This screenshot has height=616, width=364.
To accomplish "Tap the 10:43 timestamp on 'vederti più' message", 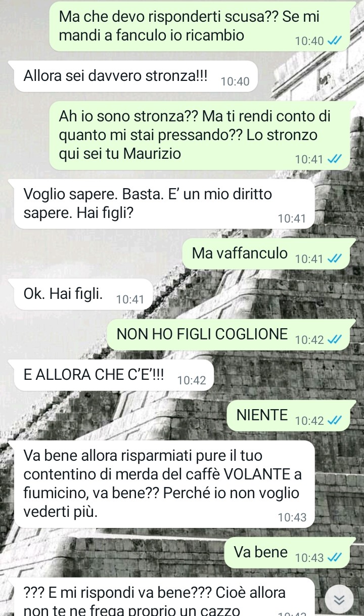I will coord(292,517).
